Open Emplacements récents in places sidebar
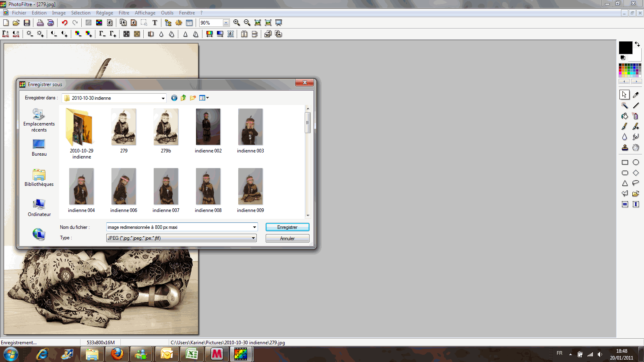Viewport: 644px width, 362px height. [39, 120]
